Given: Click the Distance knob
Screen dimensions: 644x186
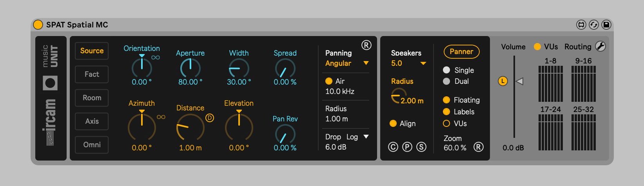Looking at the screenshot, I should tap(190, 128).
